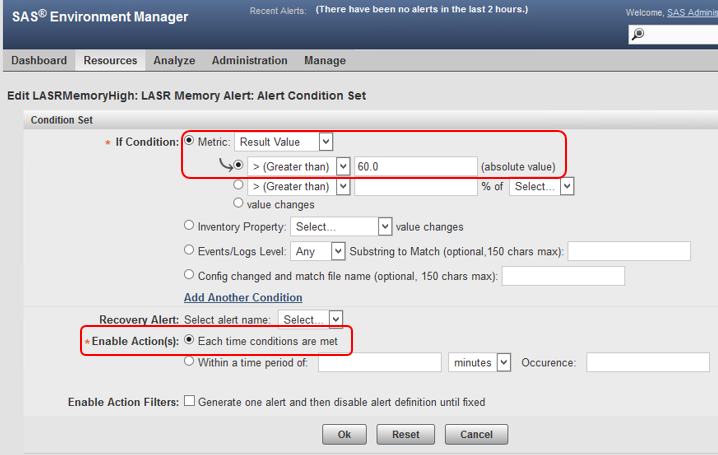
Task: Open the Greater than dropdown beside 60.0
Action: coord(299,167)
